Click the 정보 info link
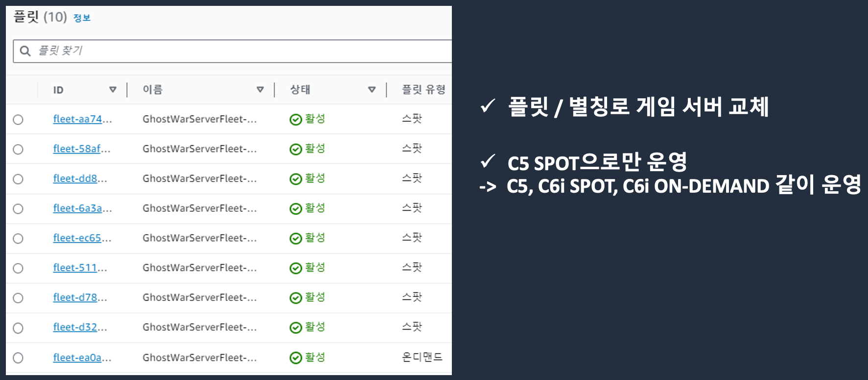868x380 pixels. 82,18
